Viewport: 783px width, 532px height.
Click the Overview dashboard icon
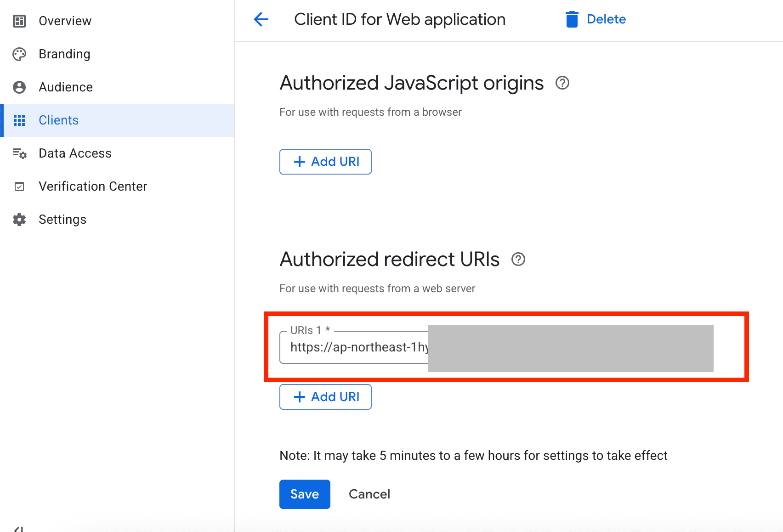click(19, 21)
